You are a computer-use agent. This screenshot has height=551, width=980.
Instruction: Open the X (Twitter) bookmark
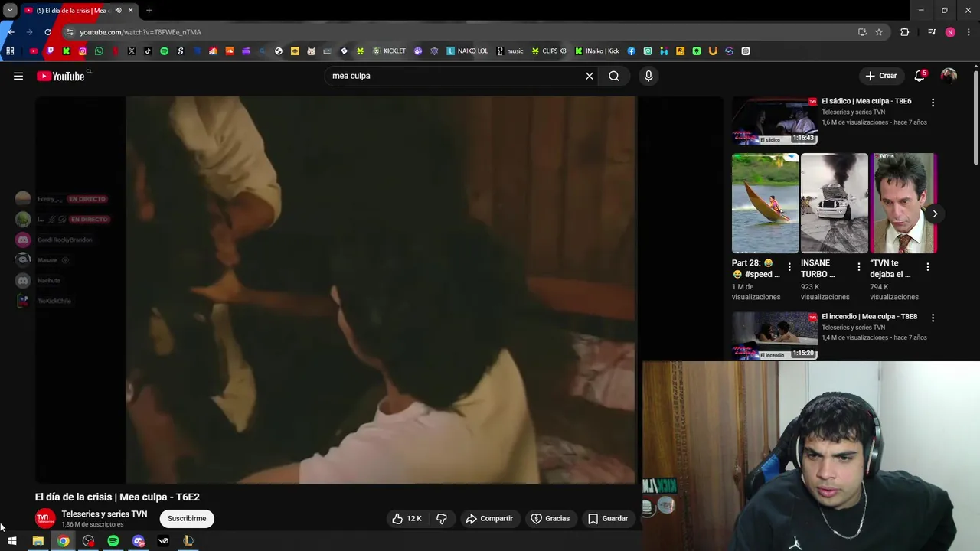click(x=132, y=51)
